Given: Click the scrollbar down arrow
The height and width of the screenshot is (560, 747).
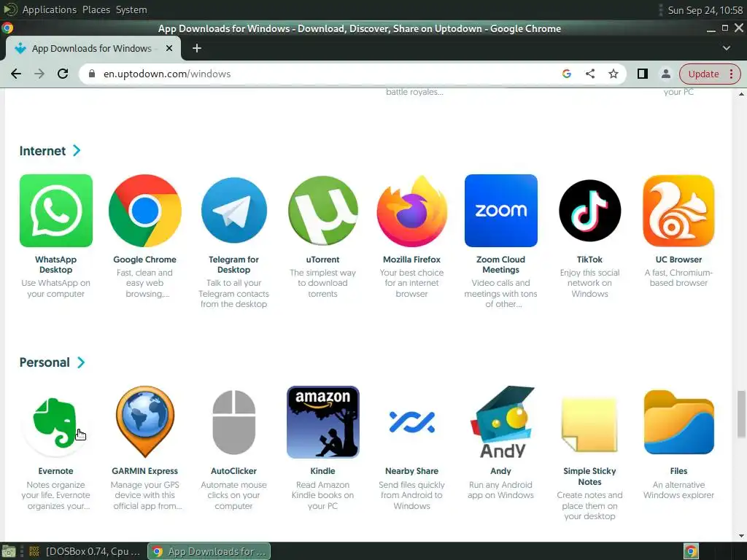Looking at the screenshot, I should [741, 536].
